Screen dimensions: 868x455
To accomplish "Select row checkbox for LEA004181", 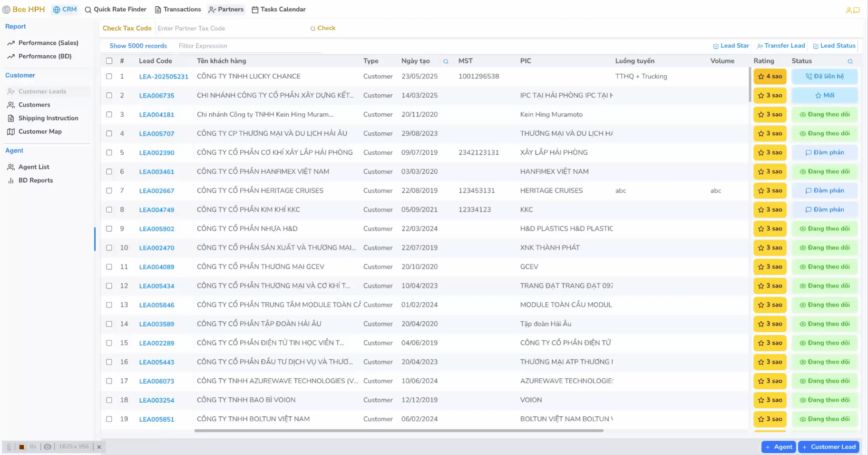I will point(109,114).
